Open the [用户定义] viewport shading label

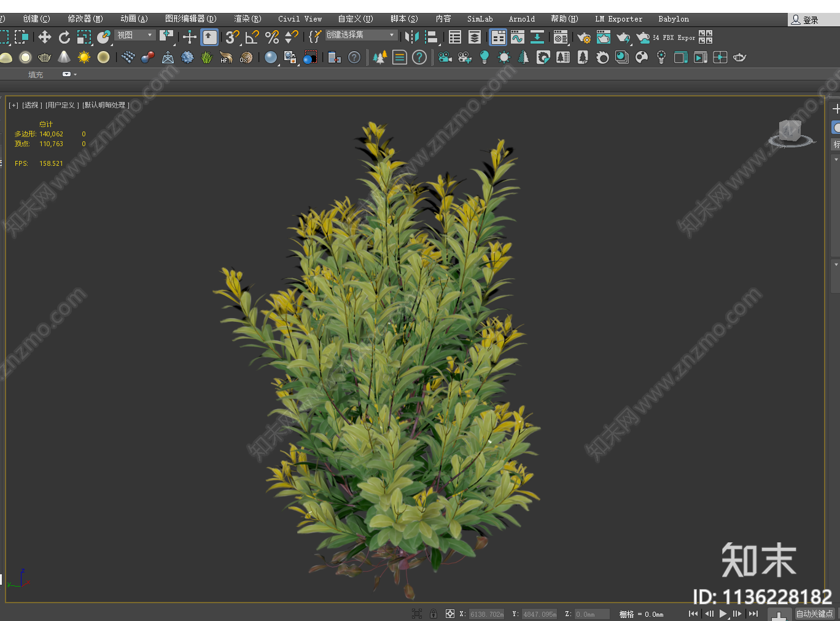point(62,105)
